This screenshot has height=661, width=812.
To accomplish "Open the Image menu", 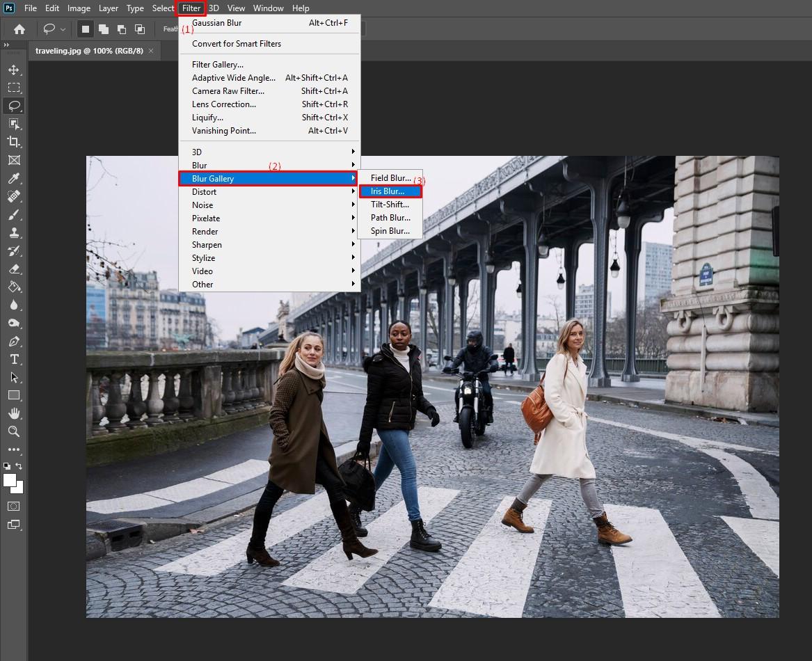I will pos(79,8).
